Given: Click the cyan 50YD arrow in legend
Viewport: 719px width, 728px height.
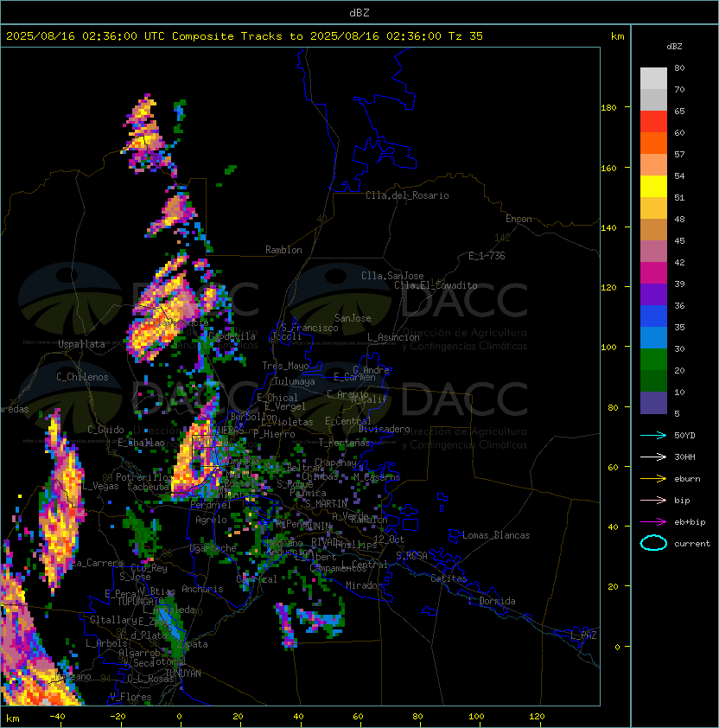Looking at the screenshot, I should point(653,435).
